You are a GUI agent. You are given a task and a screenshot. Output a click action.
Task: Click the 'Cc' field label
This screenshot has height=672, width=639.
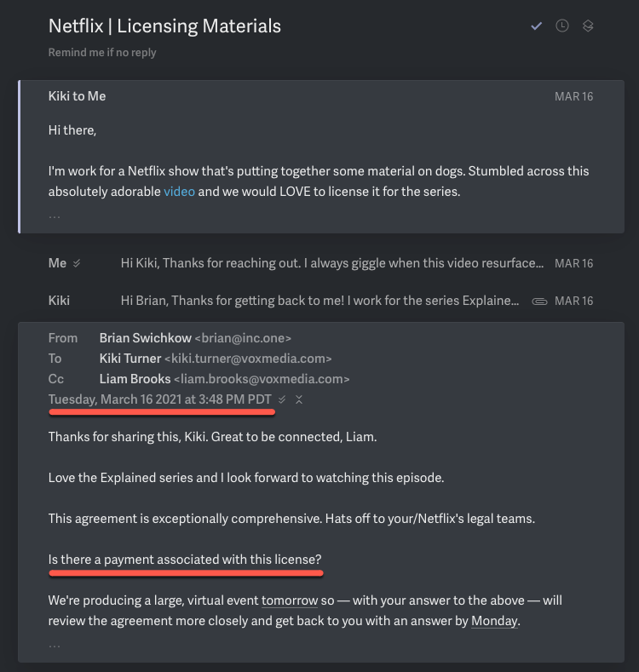(x=56, y=379)
